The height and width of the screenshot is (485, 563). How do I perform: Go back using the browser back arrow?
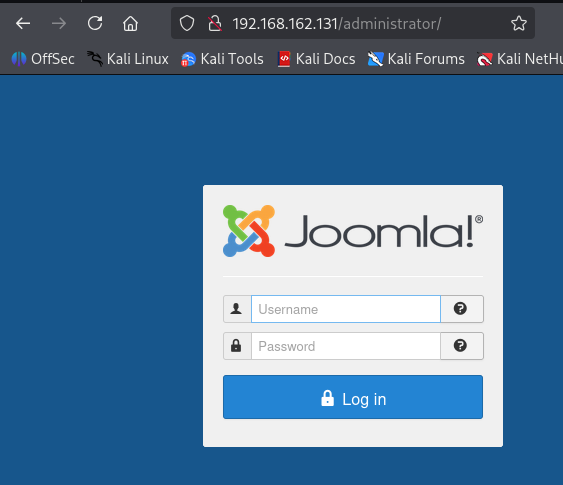tap(23, 24)
